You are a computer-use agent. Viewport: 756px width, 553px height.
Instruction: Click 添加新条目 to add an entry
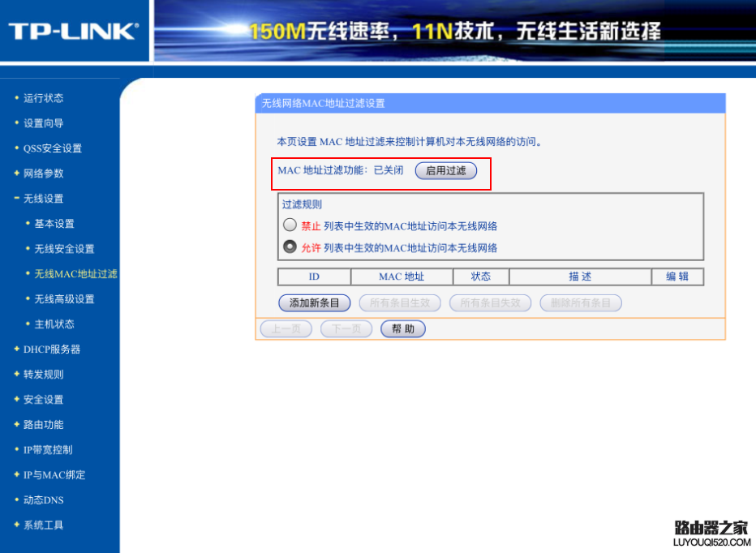pos(315,302)
